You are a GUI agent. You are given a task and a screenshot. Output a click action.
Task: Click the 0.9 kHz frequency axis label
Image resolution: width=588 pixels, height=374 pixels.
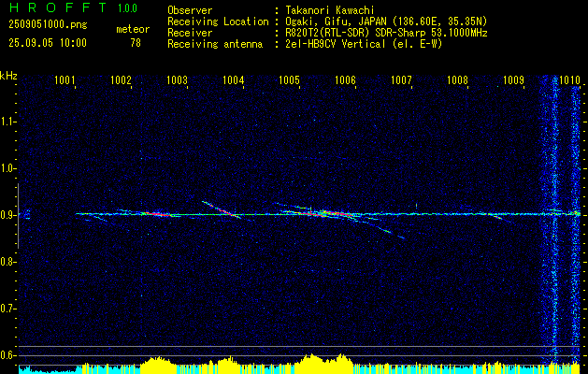pos(7,215)
